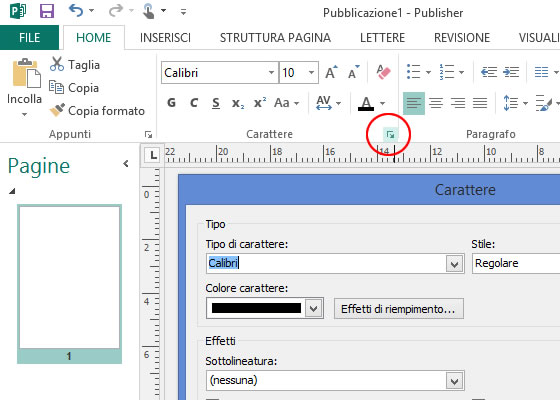560x400 pixels.
Task: Open Customize Quick Access Toolbar menu
Action: pyautogui.click(x=183, y=12)
